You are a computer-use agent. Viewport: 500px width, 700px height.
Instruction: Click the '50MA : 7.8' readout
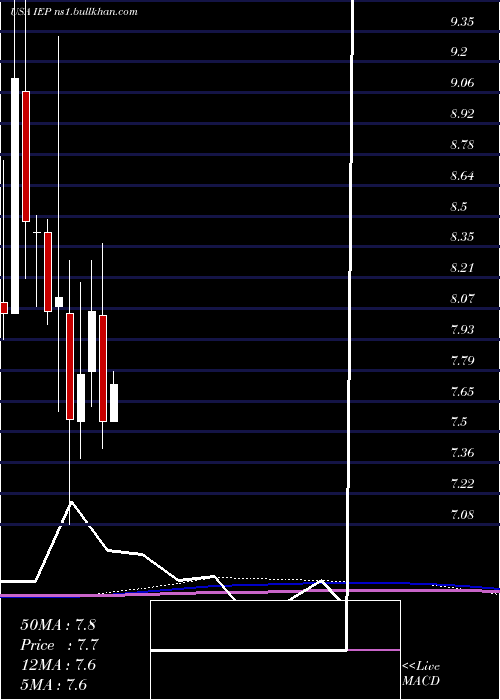pos(58,625)
